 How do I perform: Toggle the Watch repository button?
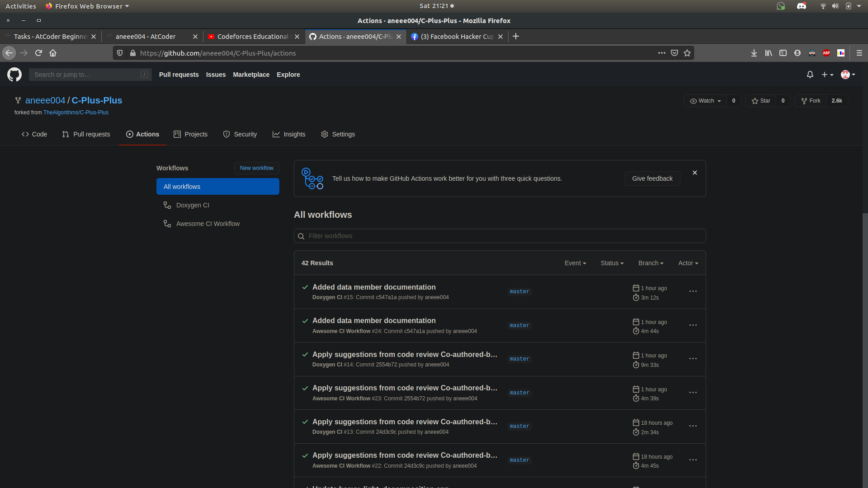point(705,101)
